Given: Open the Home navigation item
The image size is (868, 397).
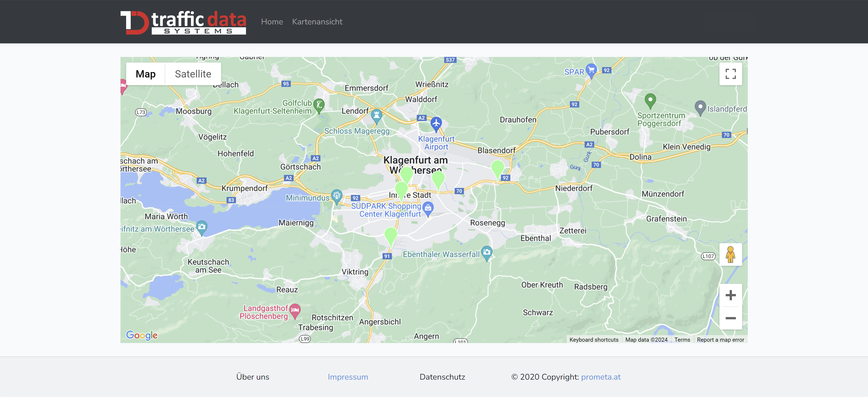Looking at the screenshot, I should (x=272, y=21).
